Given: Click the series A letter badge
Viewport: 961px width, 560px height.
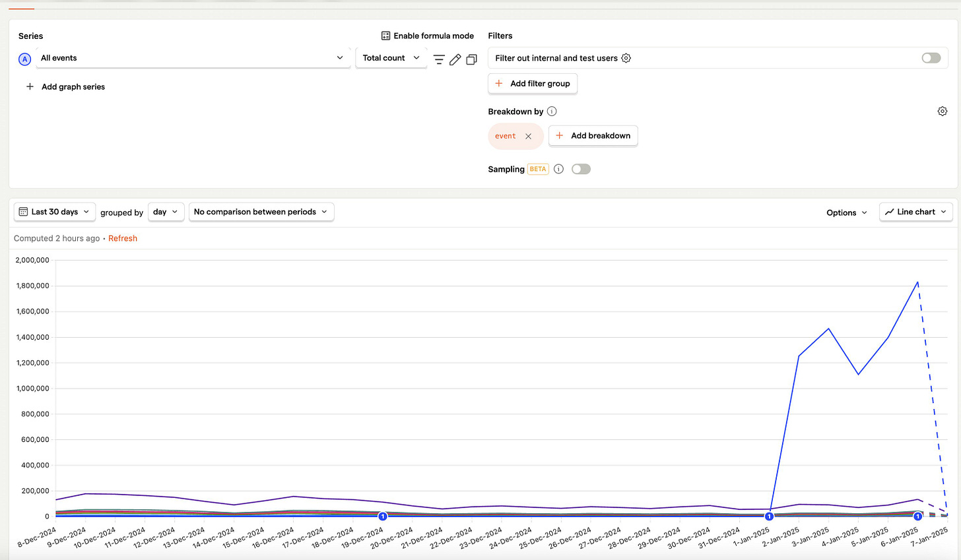Looking at the screenshot, I should point(25,59).
